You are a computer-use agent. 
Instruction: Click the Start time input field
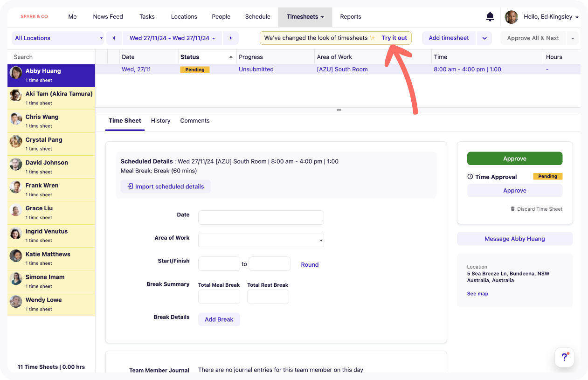(x=219, y=264)
